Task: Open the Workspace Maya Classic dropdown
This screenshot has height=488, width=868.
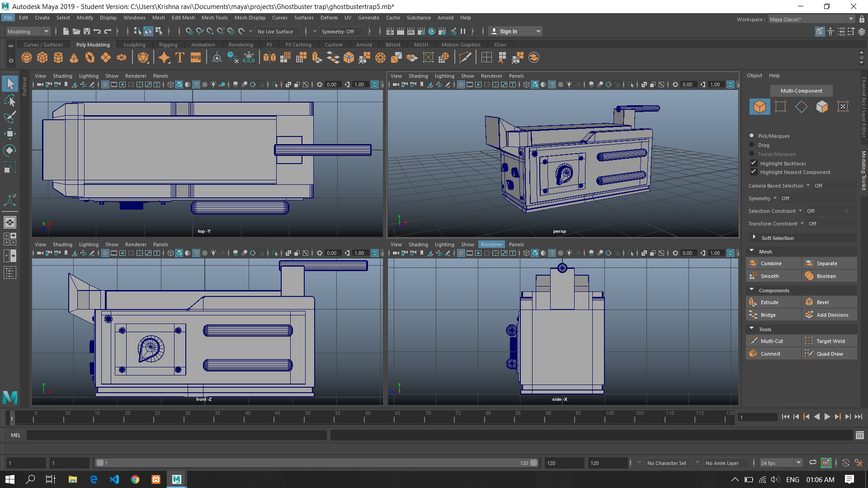Action: (811, 19)
